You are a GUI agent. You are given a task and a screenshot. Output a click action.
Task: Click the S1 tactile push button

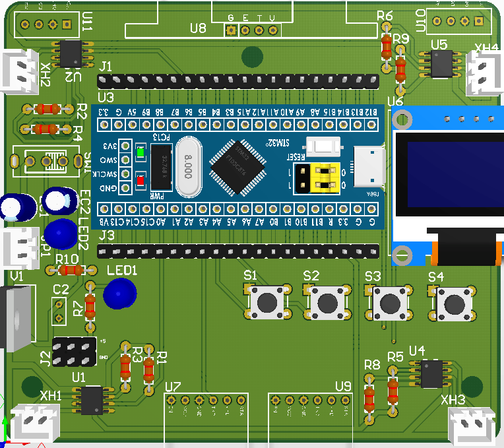click(268, 302)
